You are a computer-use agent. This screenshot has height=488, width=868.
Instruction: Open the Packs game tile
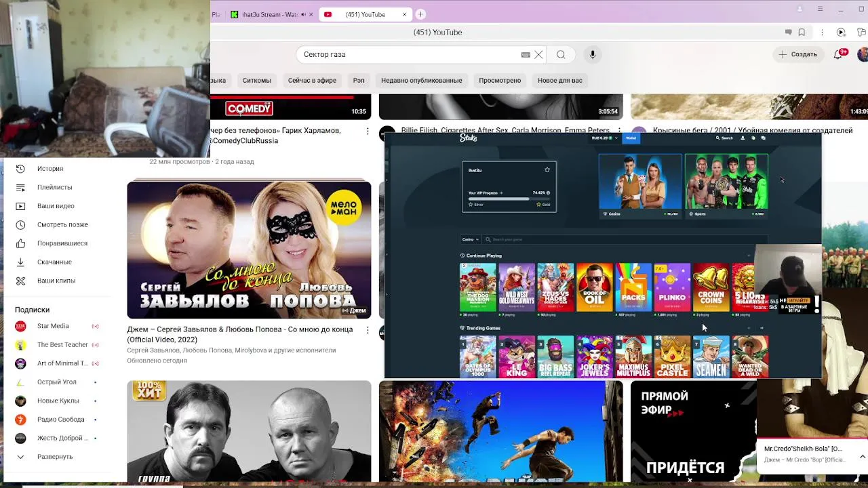point(633,287)
